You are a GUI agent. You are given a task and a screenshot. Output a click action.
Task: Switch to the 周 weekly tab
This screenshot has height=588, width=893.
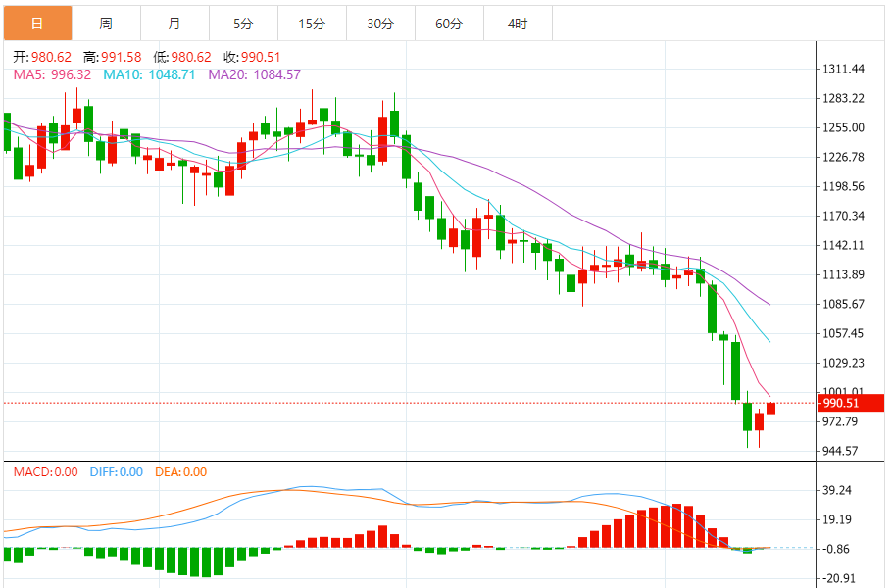click(x=106, y=24)
